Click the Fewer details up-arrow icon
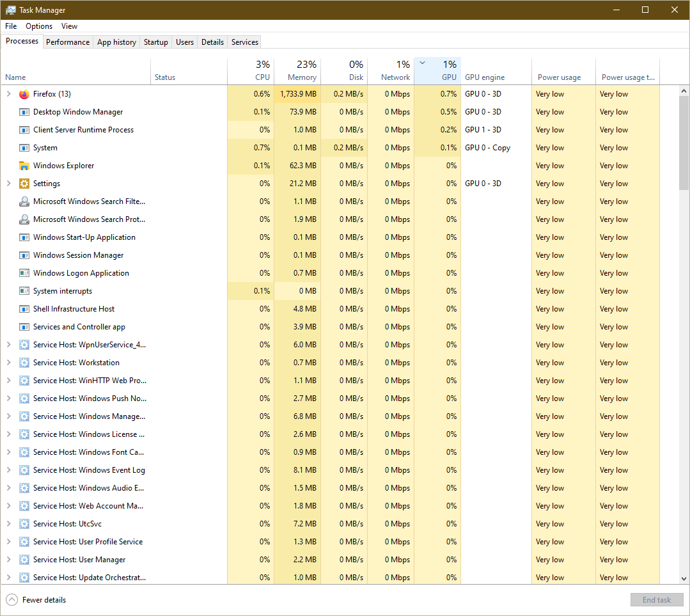Screen dimensions: 690x616 [12, 600]
